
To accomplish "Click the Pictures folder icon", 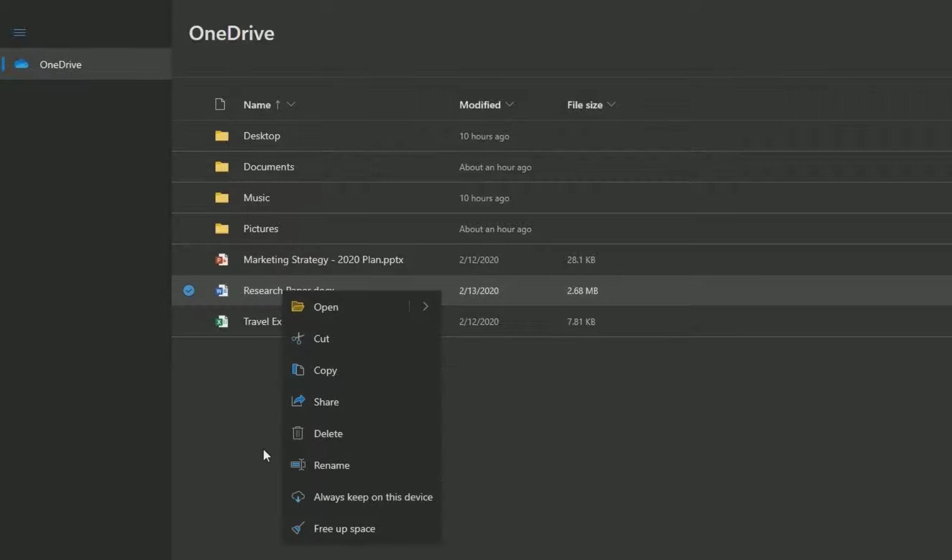I will [222, 229].
